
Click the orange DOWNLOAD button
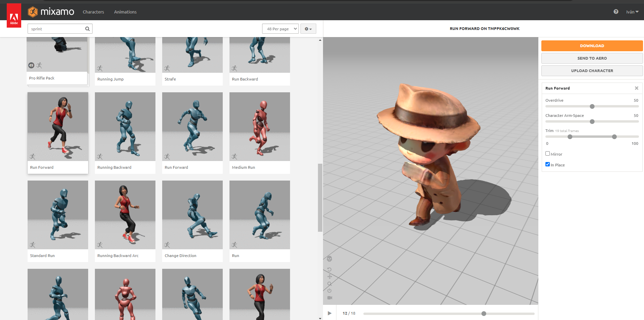pyautogui.click(x=592, y=46)
